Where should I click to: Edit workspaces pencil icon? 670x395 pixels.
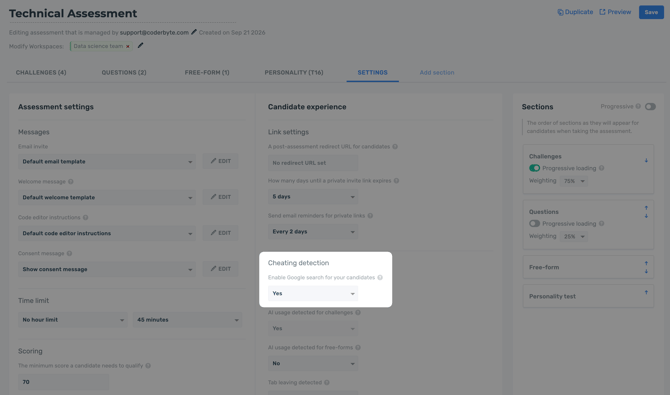140,45
